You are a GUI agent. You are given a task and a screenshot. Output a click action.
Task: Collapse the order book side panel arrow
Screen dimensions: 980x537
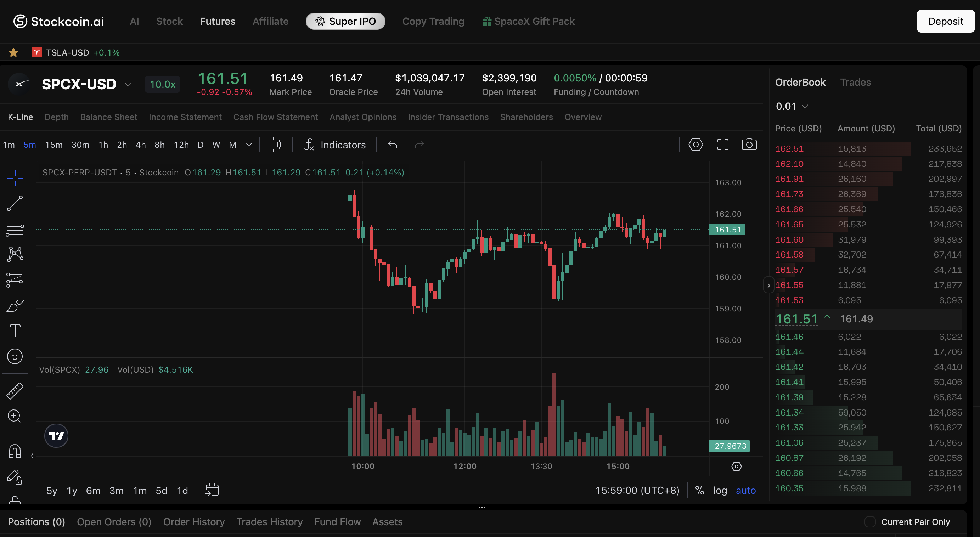click(x=768, y=285)
